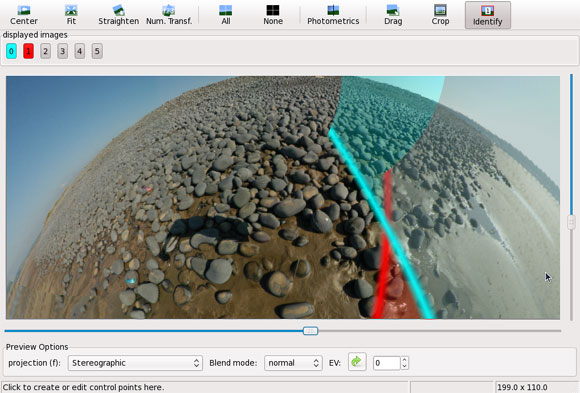The height and width of the screenshot is (393, 580).
Task: Click the Straighten tool icon
Action: pos(118,15)
